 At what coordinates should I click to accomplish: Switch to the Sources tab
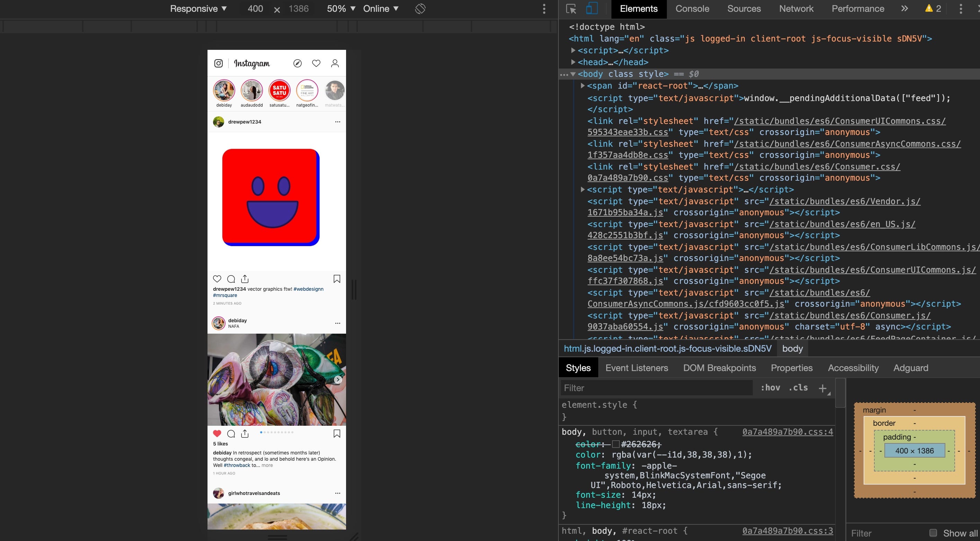pos(744,9)
